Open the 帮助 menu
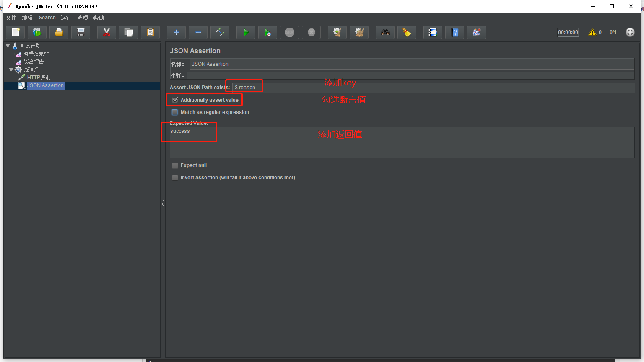Viewport: 644px width, 362px height. 99,18
